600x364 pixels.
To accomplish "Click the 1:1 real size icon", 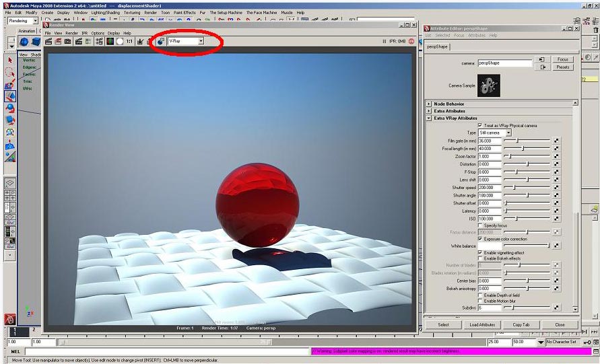I will click(130, 41).
